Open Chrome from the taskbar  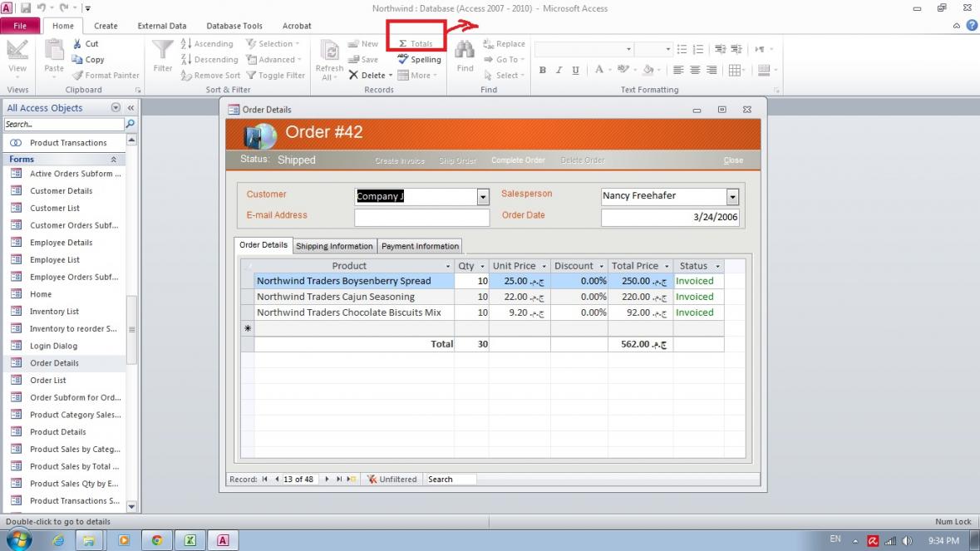tap(157, 540)
